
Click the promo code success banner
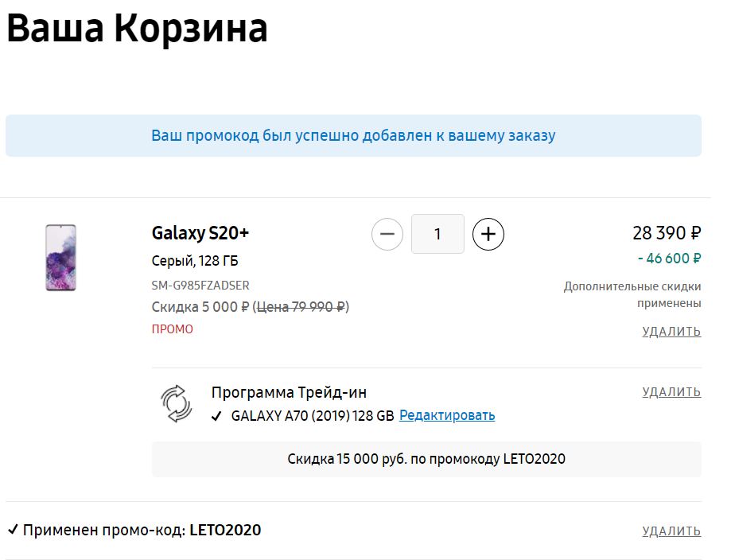353,136
